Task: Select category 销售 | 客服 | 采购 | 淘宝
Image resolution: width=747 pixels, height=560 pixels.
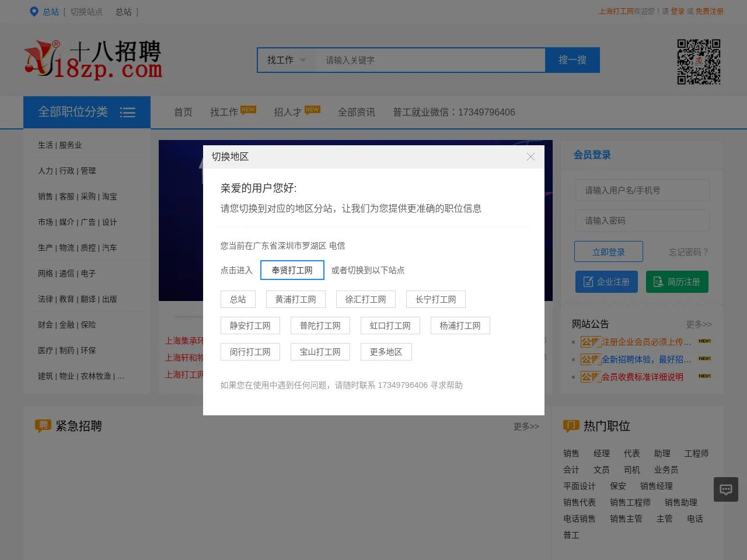Action: click(78, 196)
